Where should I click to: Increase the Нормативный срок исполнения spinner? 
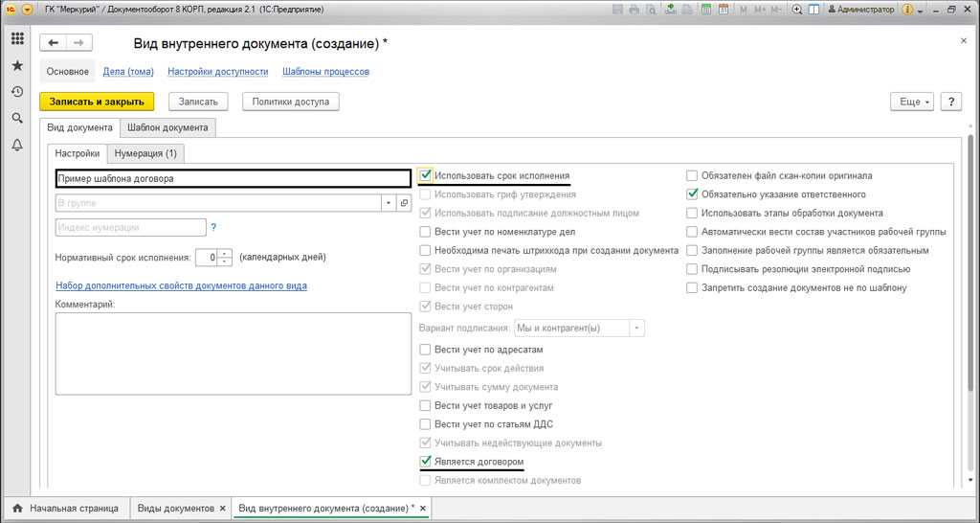226,253
